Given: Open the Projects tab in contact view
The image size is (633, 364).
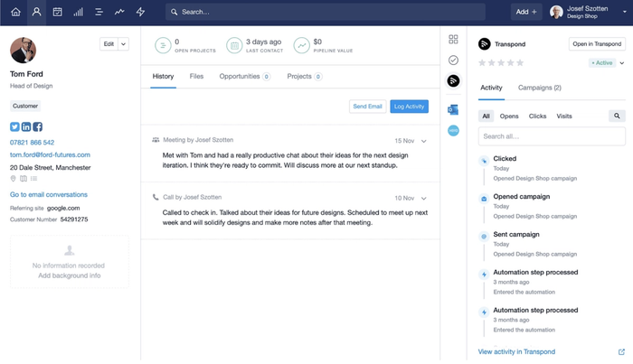Looking at the screenshot, I should [305, 77].
